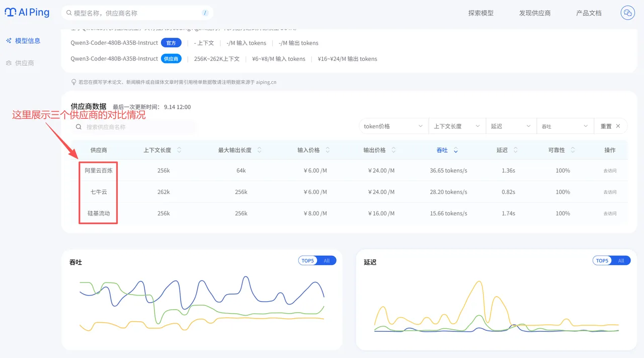The width and height of the screenshot is (644, 358).
Task: Click the 262k context length cell
Action: [x=164, y=192]
